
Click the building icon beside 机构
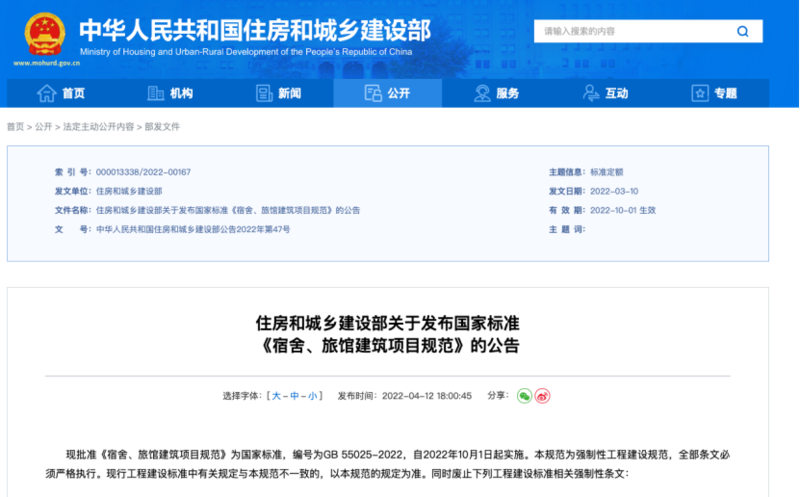155,93
